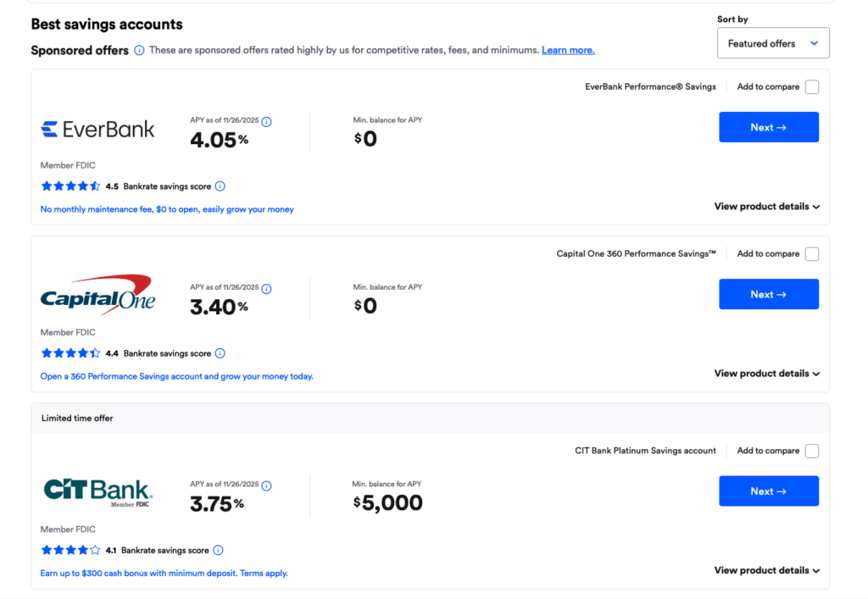868x599 pixels.
Task: Click Next button for EverBank offer
Action: click(x=768, y=127)
